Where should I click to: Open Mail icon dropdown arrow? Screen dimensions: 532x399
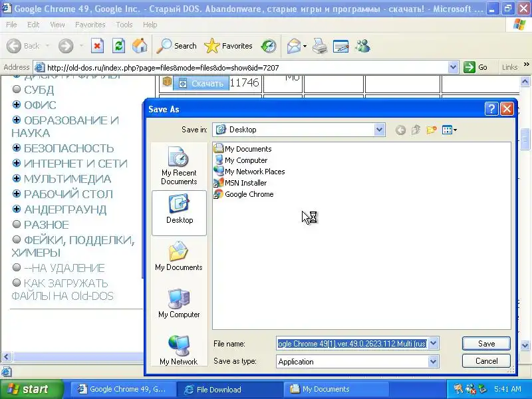pos(305,46)
